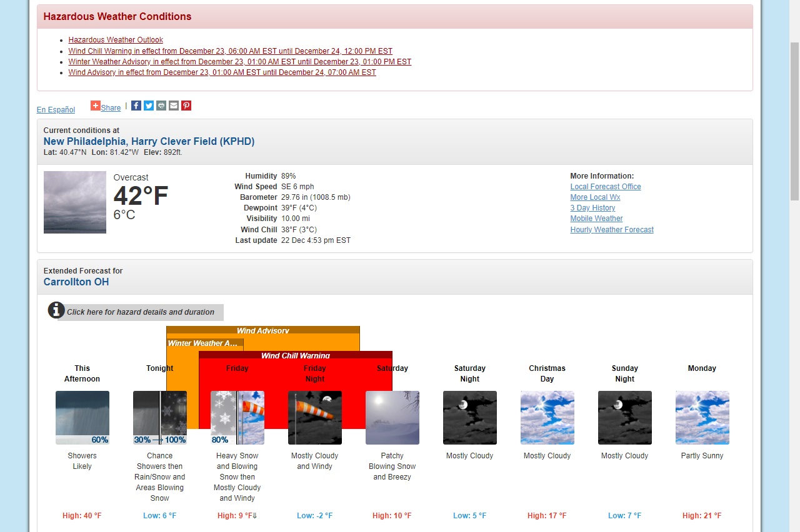Viewport: 800px width, 532px height.
Task: Click the Monday partly sunny icon
Action: click(702, 418)
